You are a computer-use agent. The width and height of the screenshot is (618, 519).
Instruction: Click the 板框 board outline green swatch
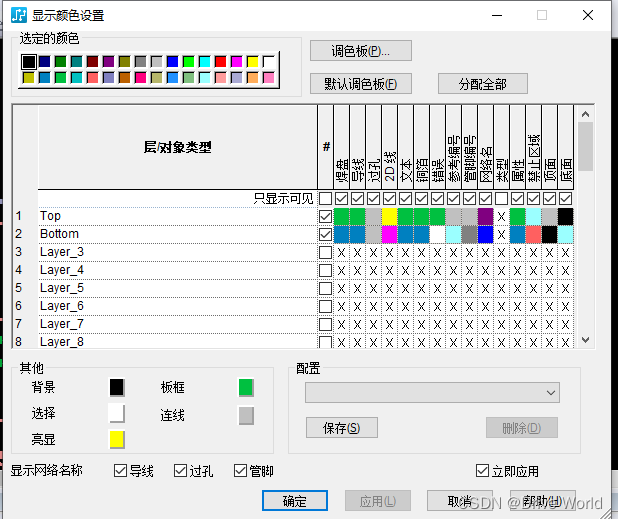[x=246, y=387]
